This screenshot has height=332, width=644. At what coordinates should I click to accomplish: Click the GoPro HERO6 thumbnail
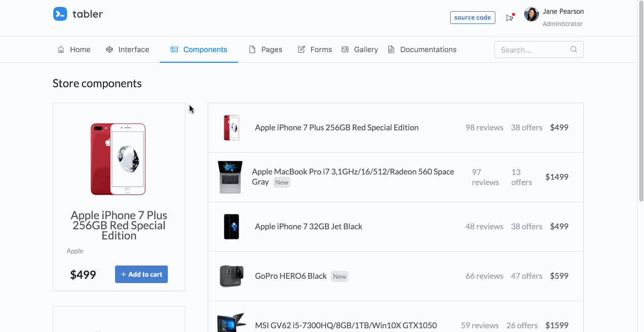[x=231, y=276]
